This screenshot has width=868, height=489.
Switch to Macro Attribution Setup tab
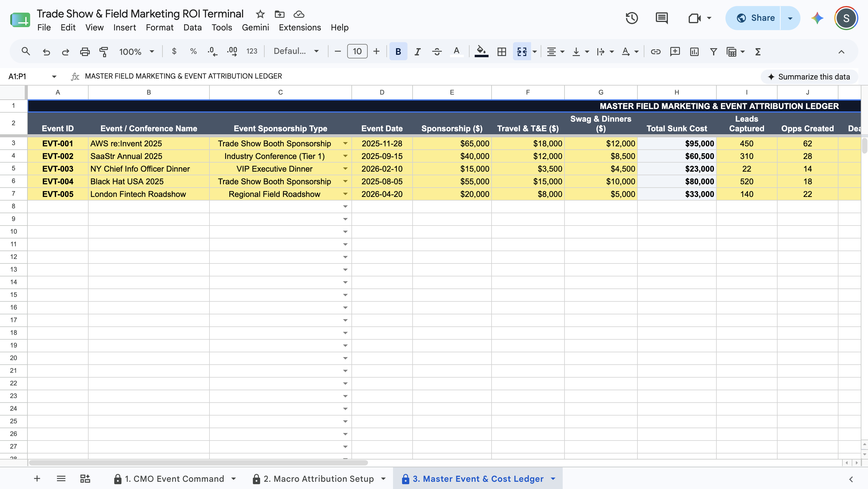point(319,478)
